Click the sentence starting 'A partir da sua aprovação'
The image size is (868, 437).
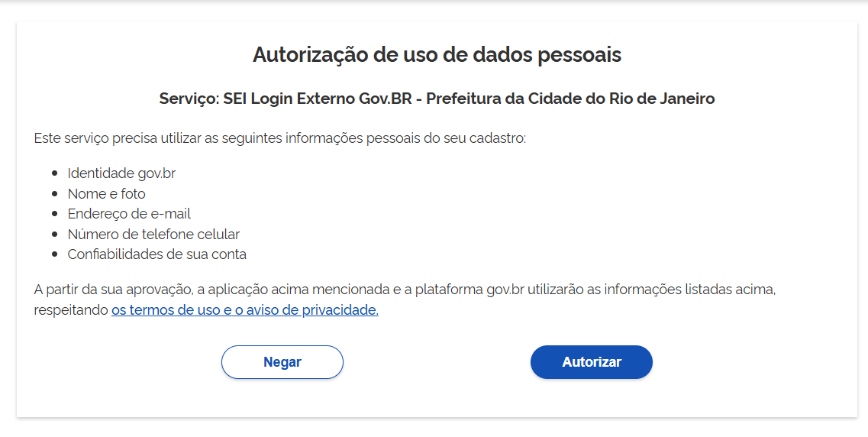pyautogui.click(x=405, y=290)
